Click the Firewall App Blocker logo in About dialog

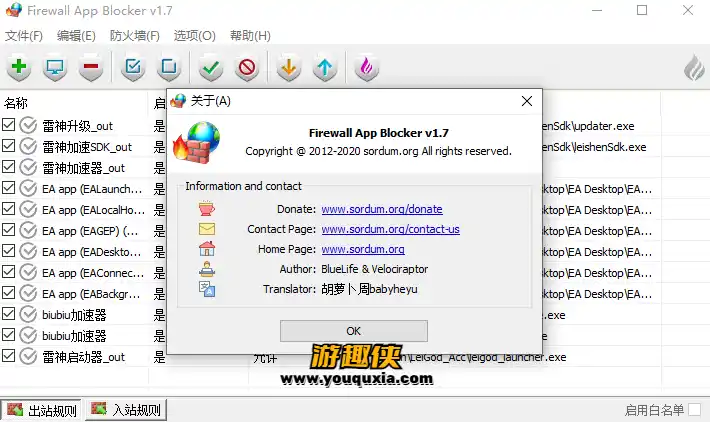197,142
